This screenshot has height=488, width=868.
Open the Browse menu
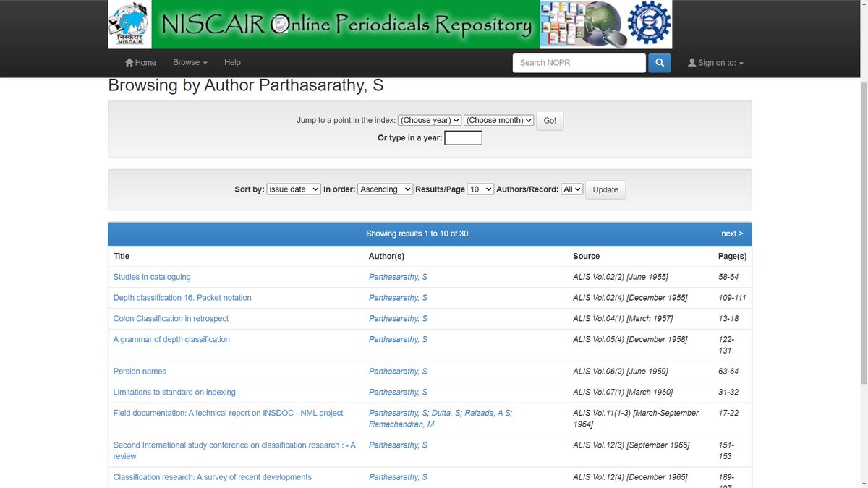click(x=190, y=63)
